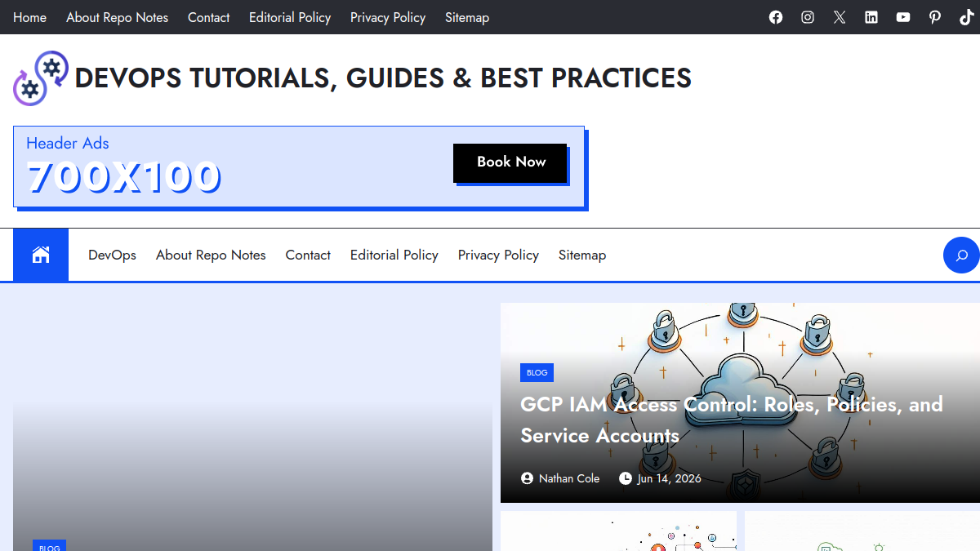Click the 'Header Ads' label in the banner
980x551 pixels.
coord(68,143)
